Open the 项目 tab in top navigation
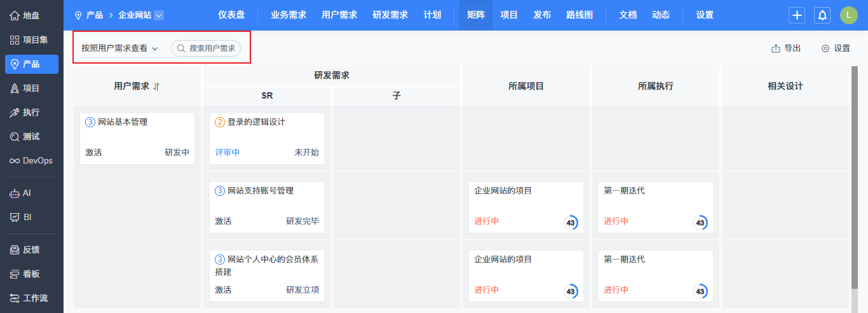868x313 pixels. coord(509,15)
